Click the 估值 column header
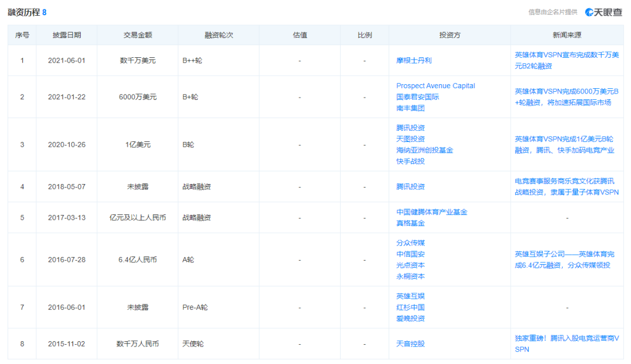This screenshot has height=364, width=631. point(300,35)
